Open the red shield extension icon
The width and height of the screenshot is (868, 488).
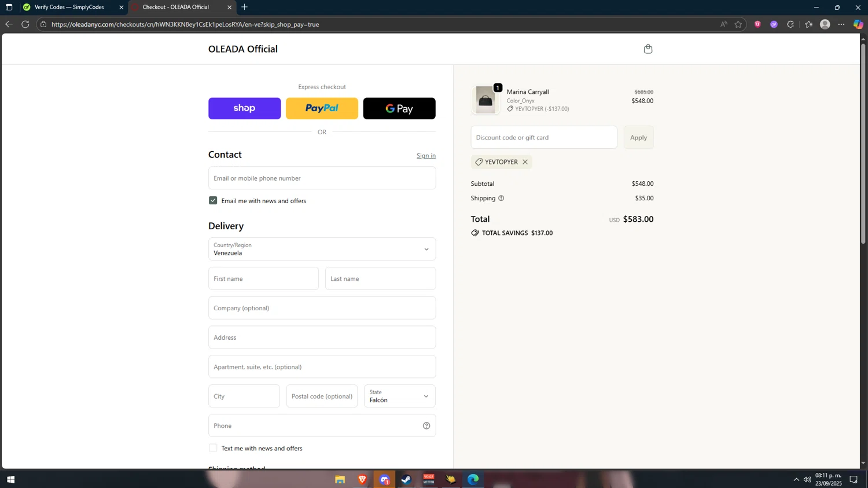(x=757, y=24)
